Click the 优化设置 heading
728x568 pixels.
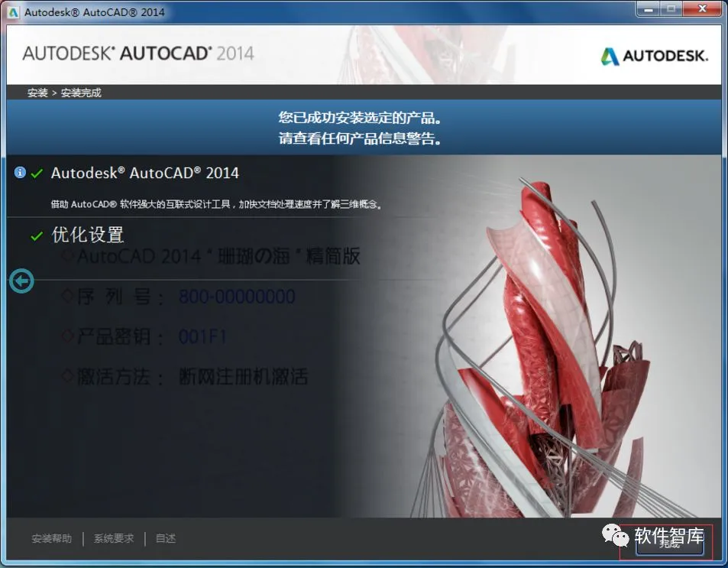coord(88,235)
